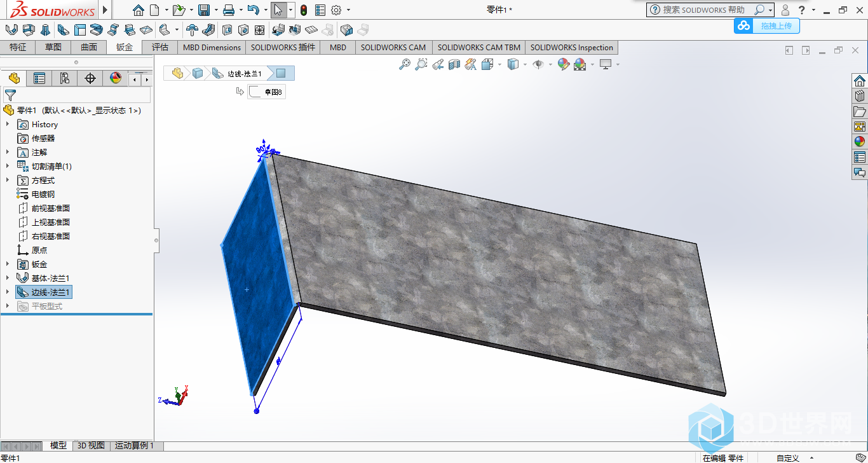Screen dimensions: 868x463
Task: Switch to the 评估 ribbon tab
Action: [160, 47]
